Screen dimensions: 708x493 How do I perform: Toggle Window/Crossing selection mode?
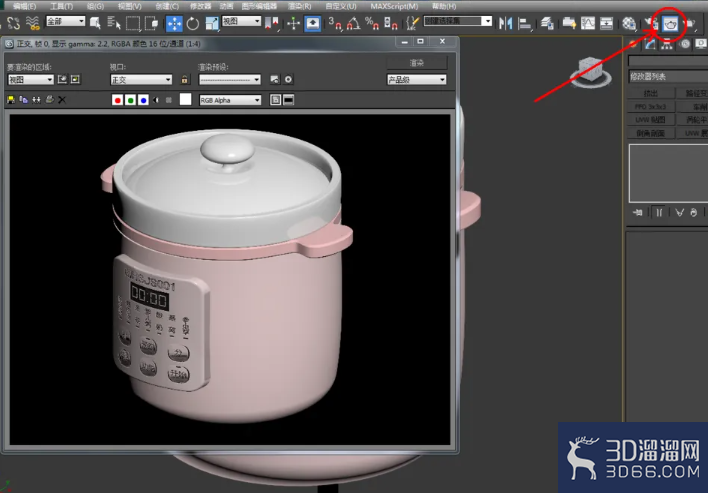click(x=151, y=23)
